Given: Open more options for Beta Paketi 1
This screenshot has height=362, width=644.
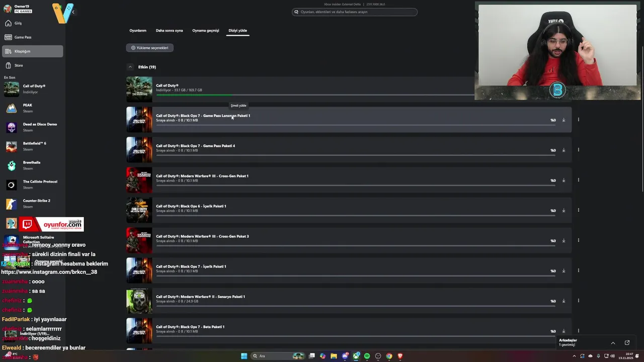Looking at the screenshot, I should 578,331.
